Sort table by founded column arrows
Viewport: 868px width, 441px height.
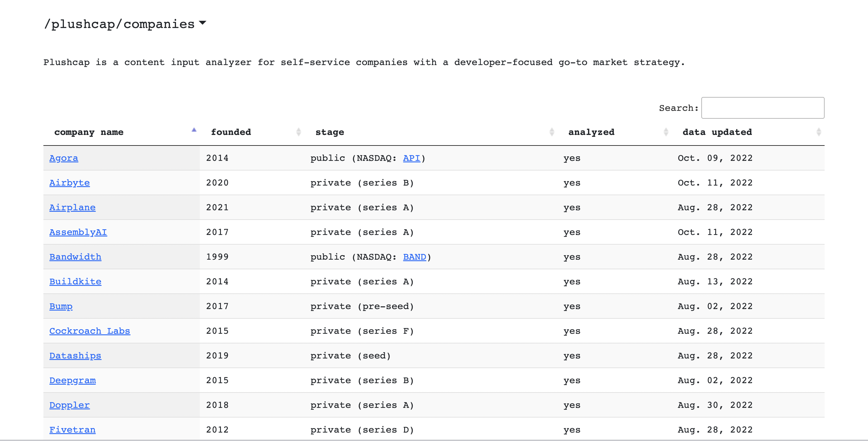[298, 132]
